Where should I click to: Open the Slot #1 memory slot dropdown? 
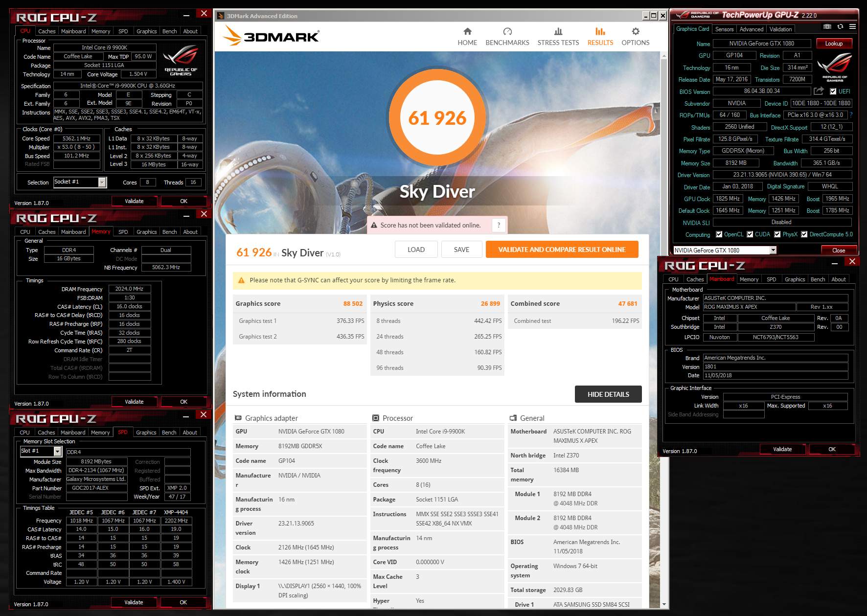pos(57,451)
